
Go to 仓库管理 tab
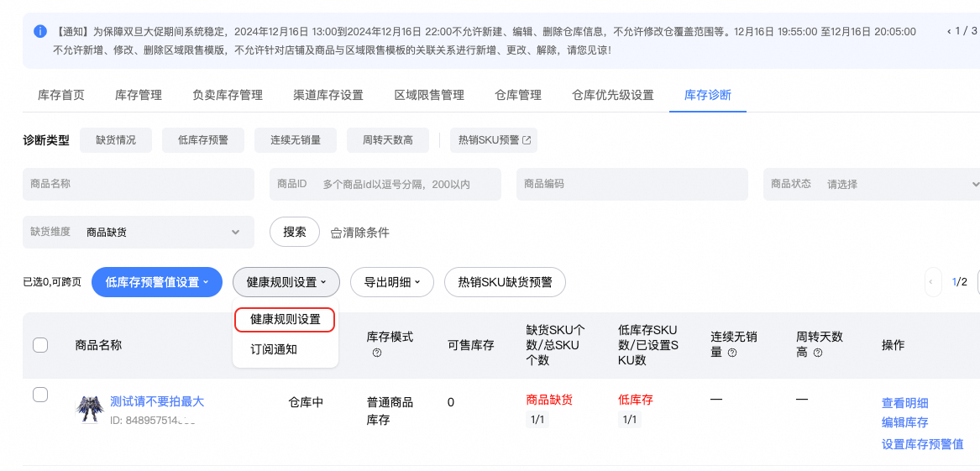click(x=518, y=95)
